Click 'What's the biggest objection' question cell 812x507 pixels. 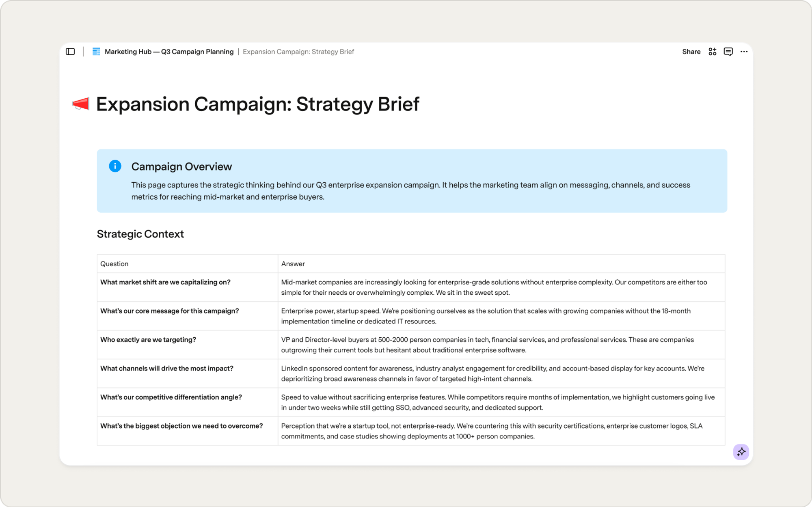(x=188, y=431)
